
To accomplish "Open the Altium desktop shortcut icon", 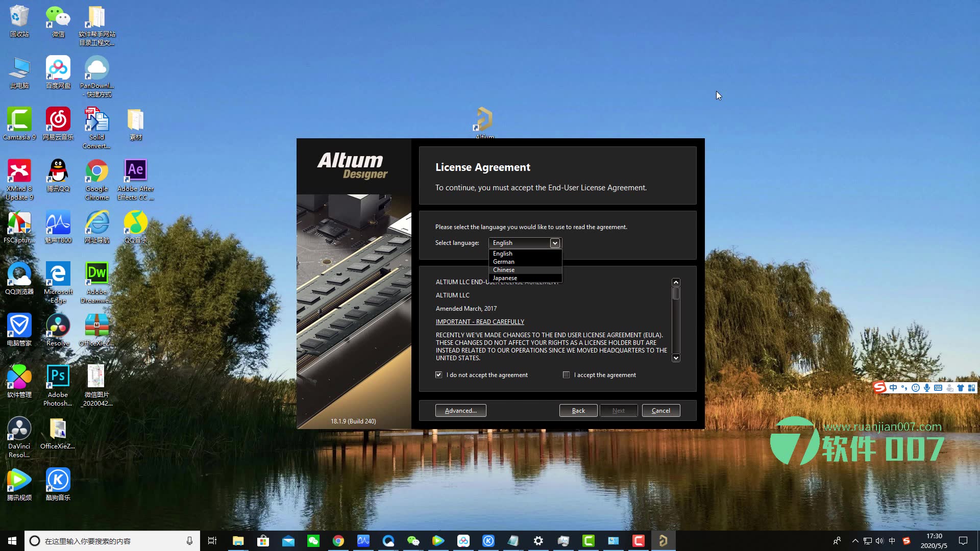I will (484, 122).
